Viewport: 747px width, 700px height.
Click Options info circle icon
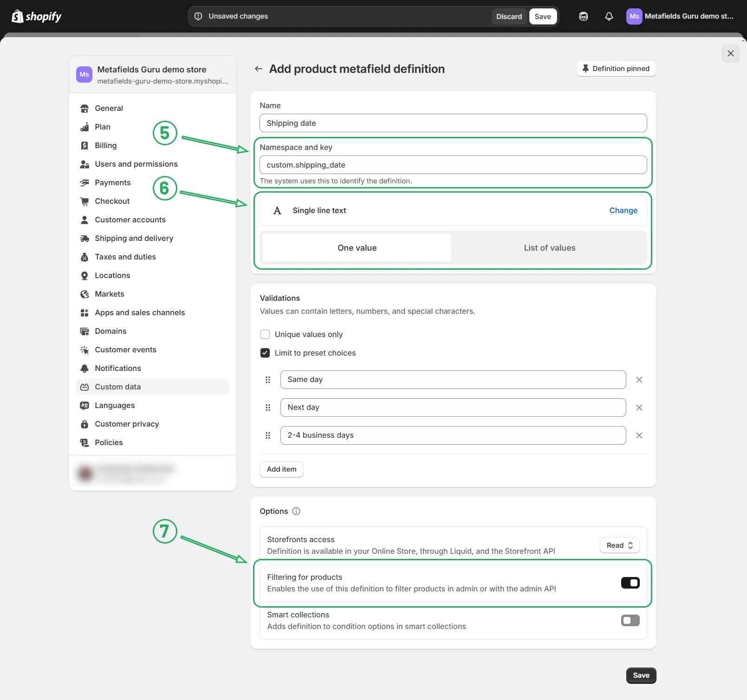click(296, 511)
